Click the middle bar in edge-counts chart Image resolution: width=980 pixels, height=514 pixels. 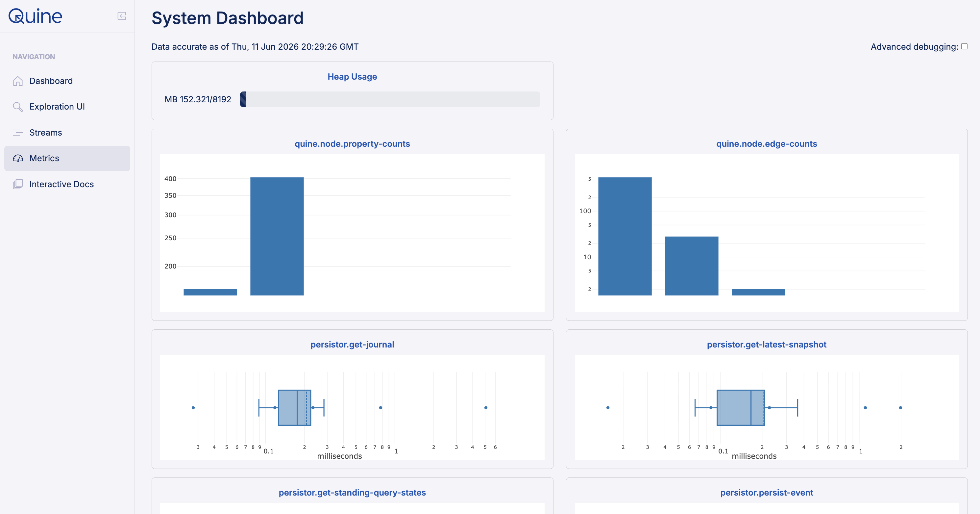point(692,266)
